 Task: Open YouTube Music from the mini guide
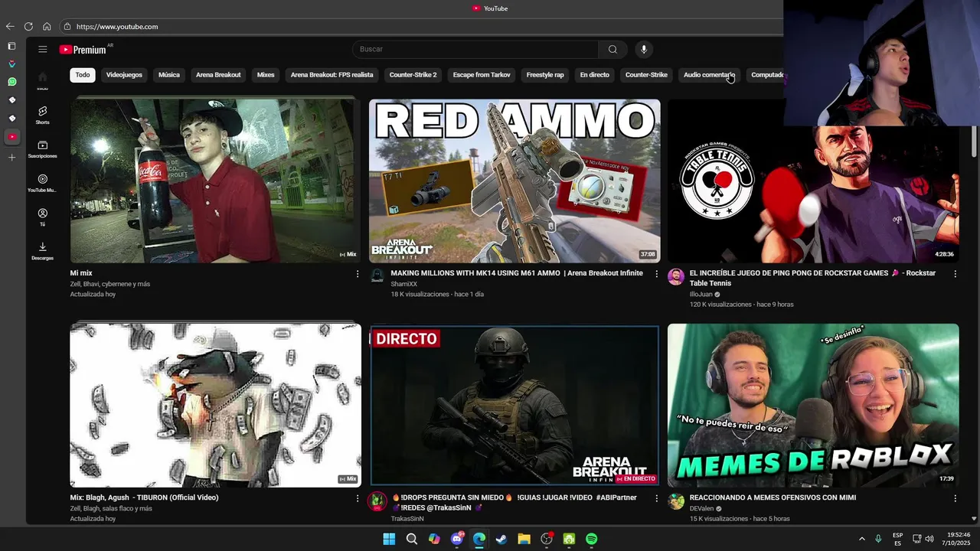[x=42, y=184]
